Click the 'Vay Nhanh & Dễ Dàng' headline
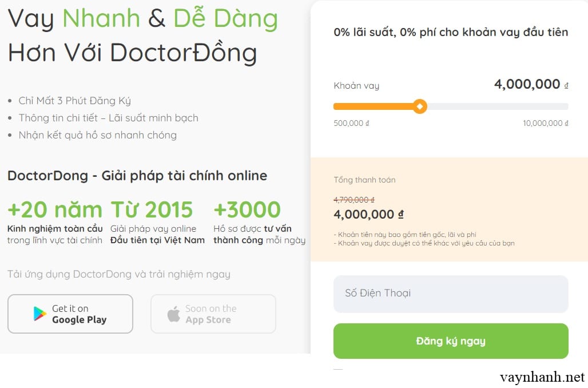 click(143, 19)
